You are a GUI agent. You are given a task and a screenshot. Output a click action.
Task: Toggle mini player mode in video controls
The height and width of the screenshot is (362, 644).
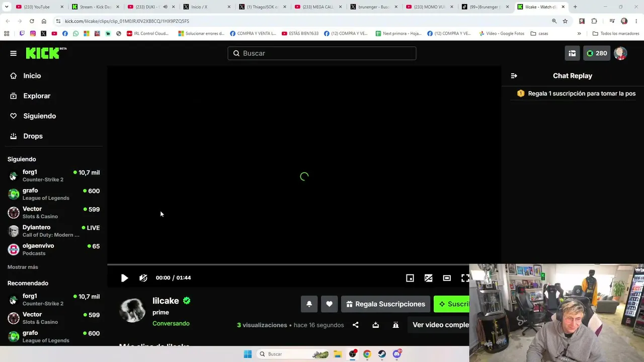tap(410, 278)
